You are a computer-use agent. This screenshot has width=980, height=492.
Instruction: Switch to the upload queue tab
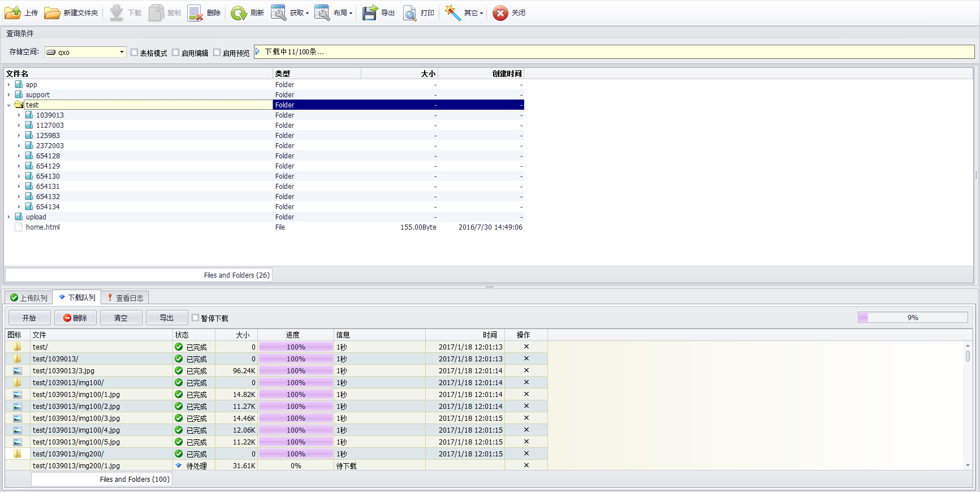coord(29,297)
